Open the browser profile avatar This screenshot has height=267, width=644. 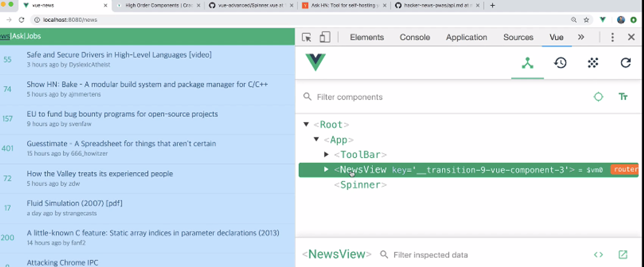pyautogui.click(x=621, y=20)
